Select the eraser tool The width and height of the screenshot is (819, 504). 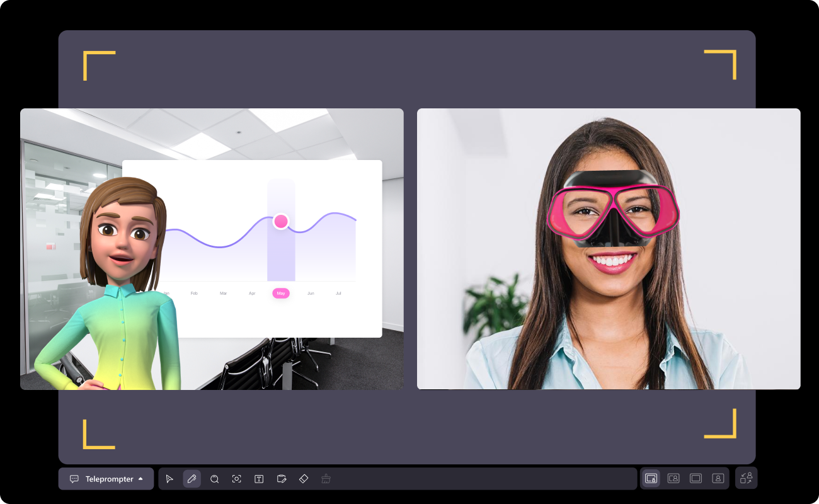(x=304, y=479)
